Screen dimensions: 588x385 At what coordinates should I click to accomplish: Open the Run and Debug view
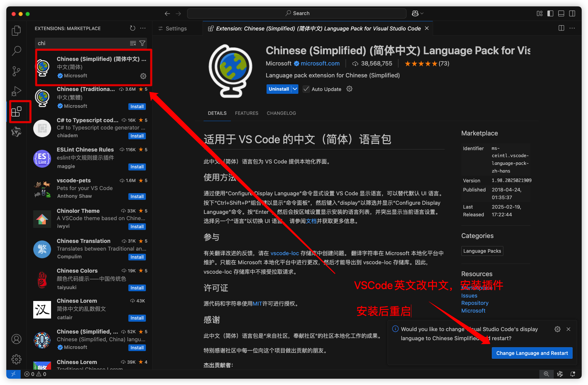[16, 91]
